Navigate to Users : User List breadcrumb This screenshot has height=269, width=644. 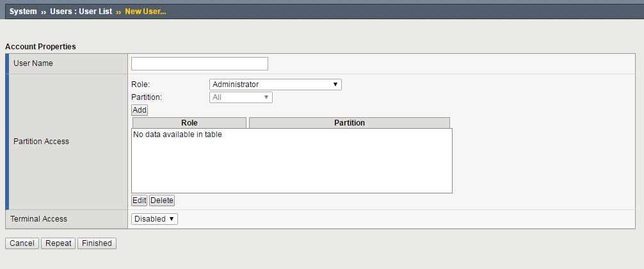click(81, 12)
